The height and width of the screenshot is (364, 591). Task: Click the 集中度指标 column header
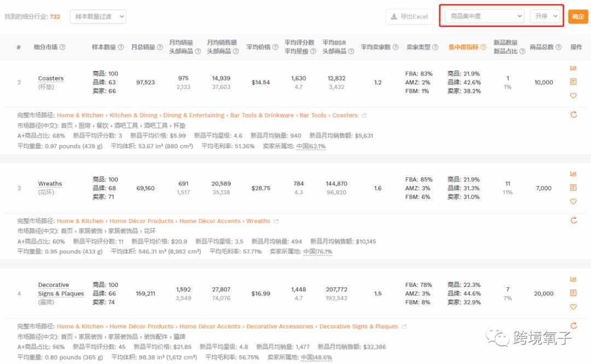[463, 47]
